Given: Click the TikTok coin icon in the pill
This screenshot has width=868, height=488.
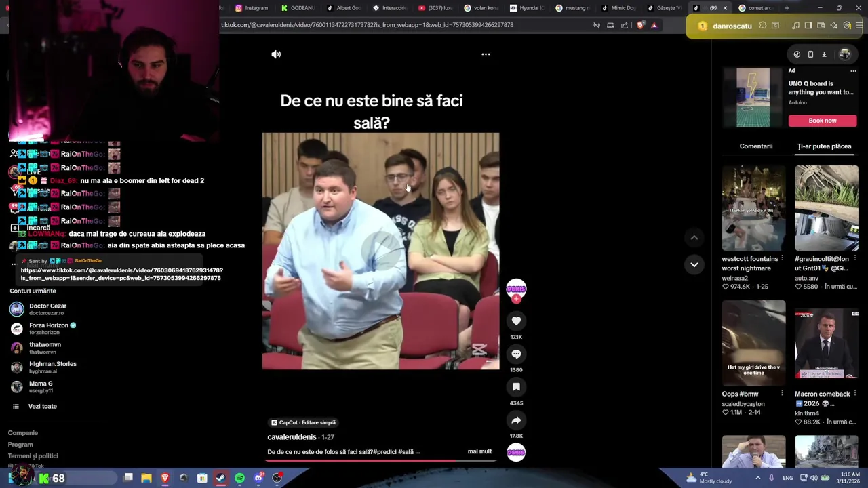Looking at the screenshot, I should click(x=797, y=54).
